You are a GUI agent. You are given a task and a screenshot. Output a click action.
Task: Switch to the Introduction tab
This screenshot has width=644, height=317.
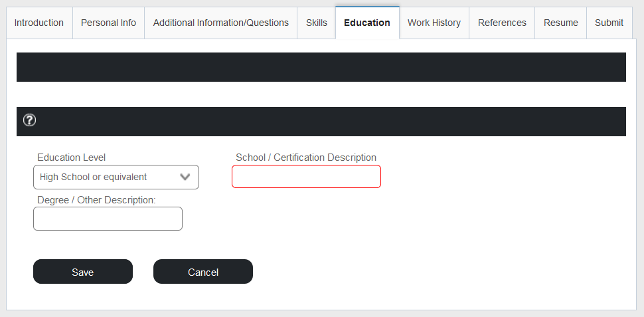[x=39, y=23]
